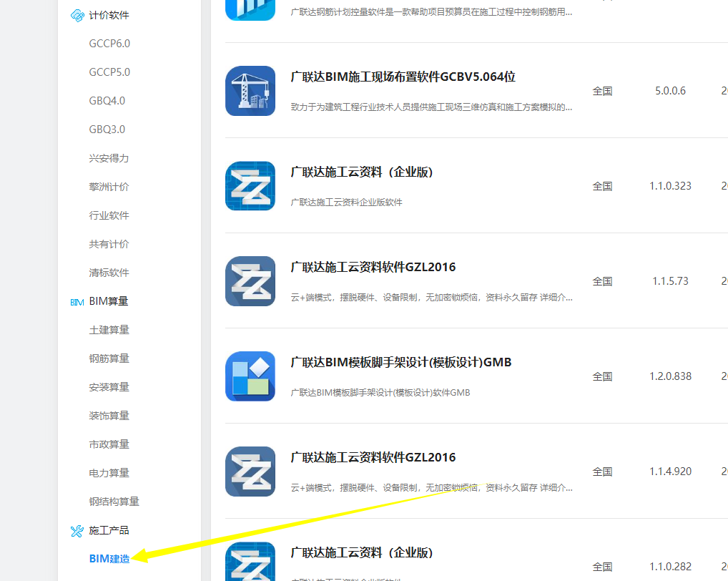Select 共有计价 in the sidebar
Image resolution: width=728 pixels, height=581 pixels.
[x=109, y=244]
